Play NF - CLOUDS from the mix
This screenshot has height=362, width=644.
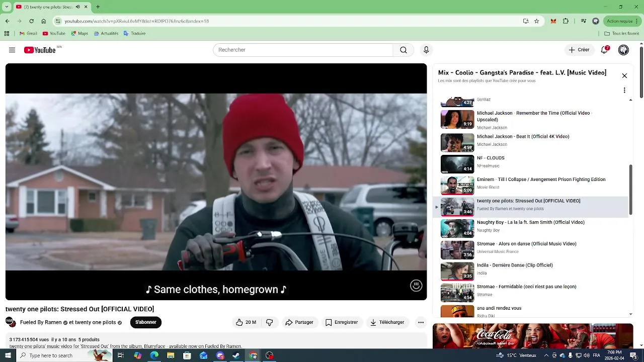[531, 164]
